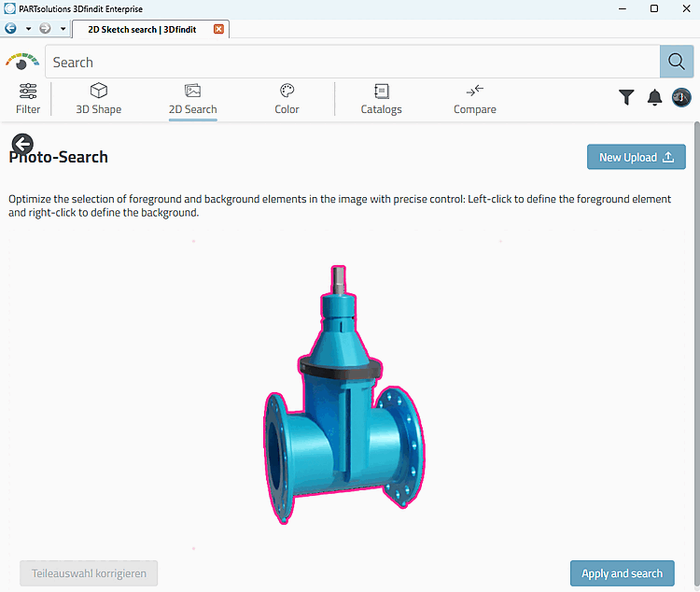Click the PARTsolutions app icon in title bar
This screenshot has width=700, height=592.
pos(9,8)
